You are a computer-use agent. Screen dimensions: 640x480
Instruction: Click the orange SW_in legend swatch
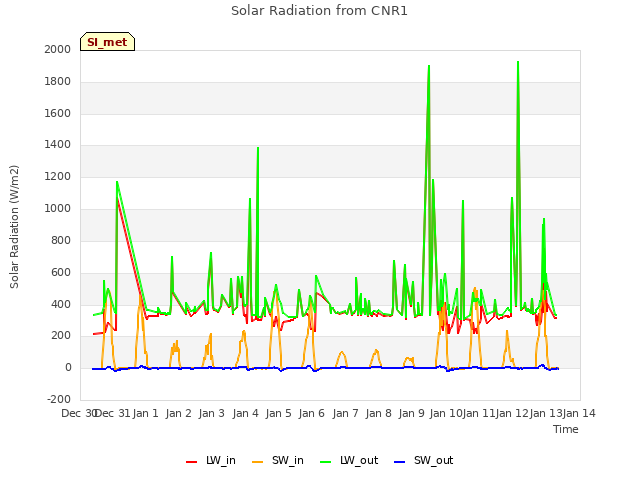click(258, 462)
